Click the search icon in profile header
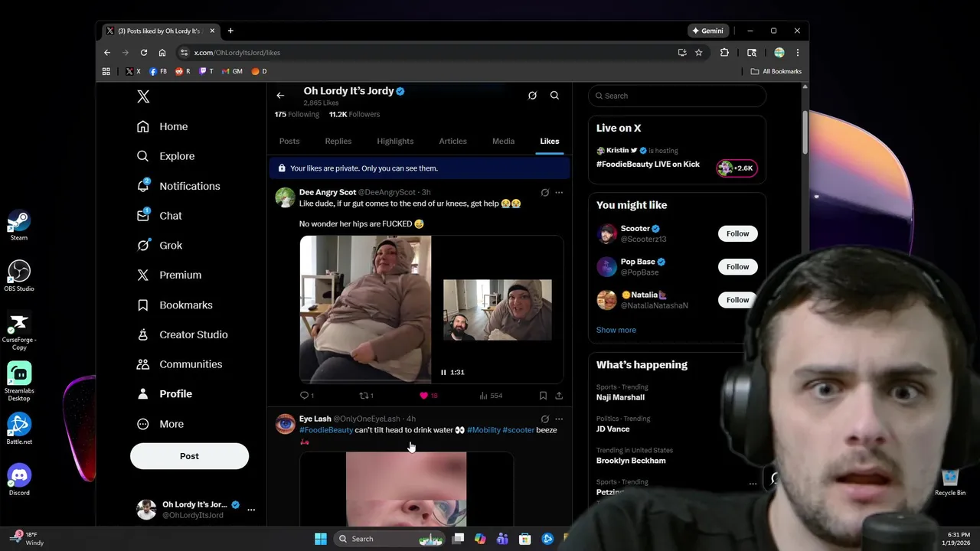The width and height of the screenshot is (980, 551). (x=554, y=96)
